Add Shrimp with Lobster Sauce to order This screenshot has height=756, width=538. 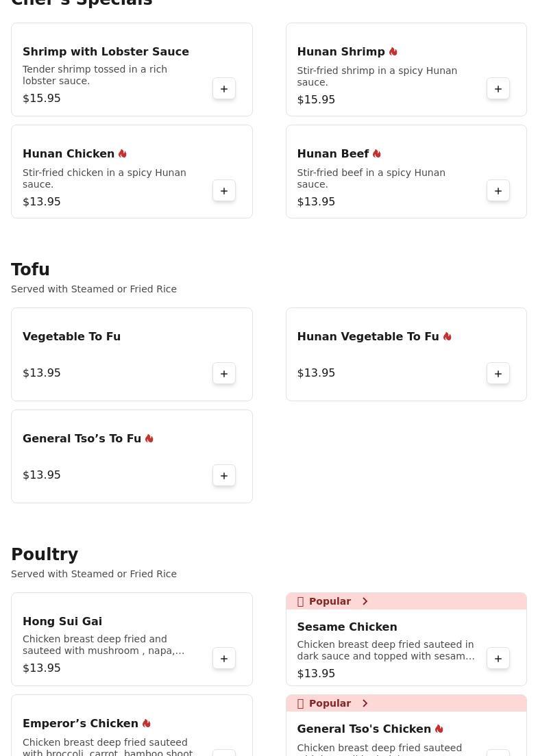[224, 89]
